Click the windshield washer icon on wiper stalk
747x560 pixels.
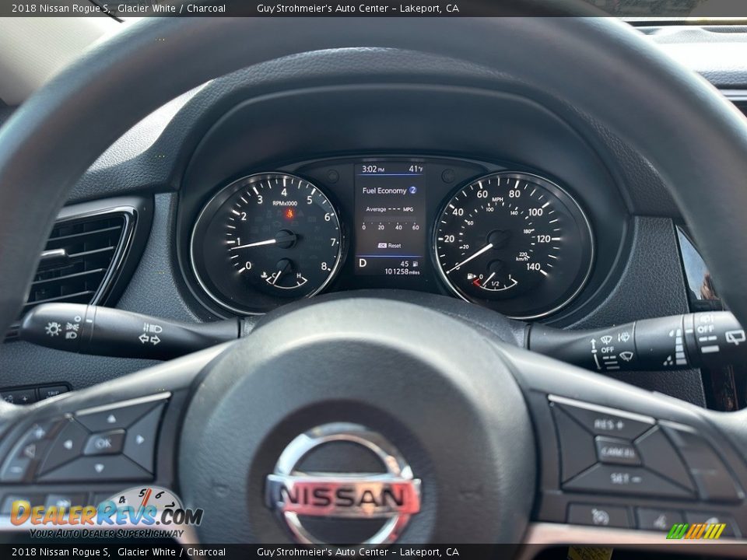[x=623, y=337]
